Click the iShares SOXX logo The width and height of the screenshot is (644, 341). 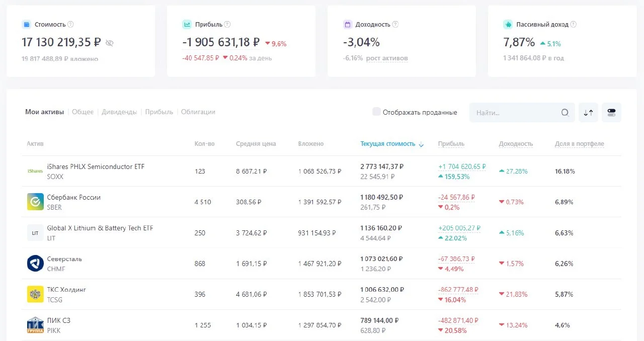[35, 172]
